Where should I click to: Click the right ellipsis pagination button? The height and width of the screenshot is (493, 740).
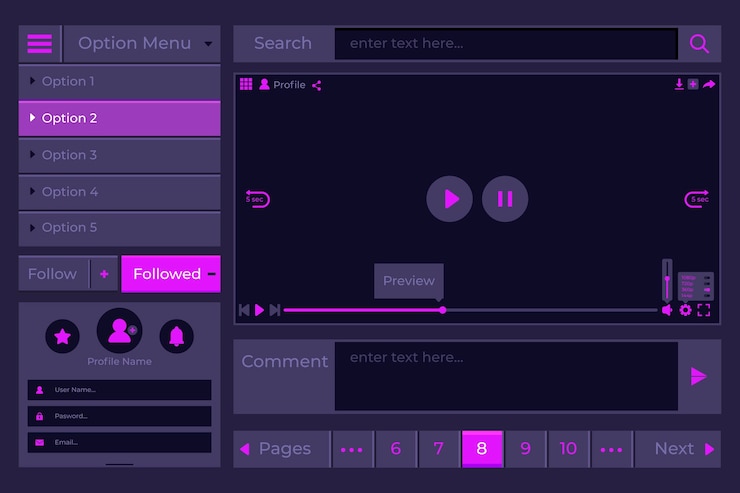click(612, 449)
